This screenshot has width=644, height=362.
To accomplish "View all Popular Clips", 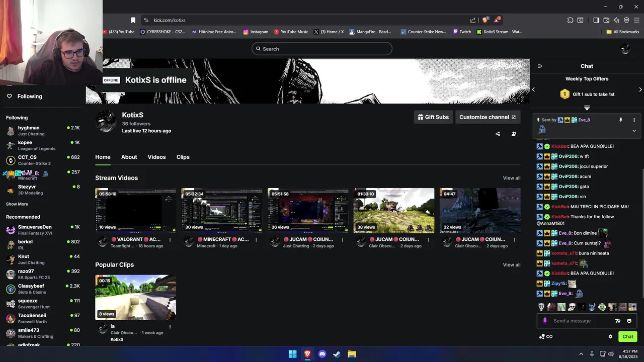I will point(512,265).
